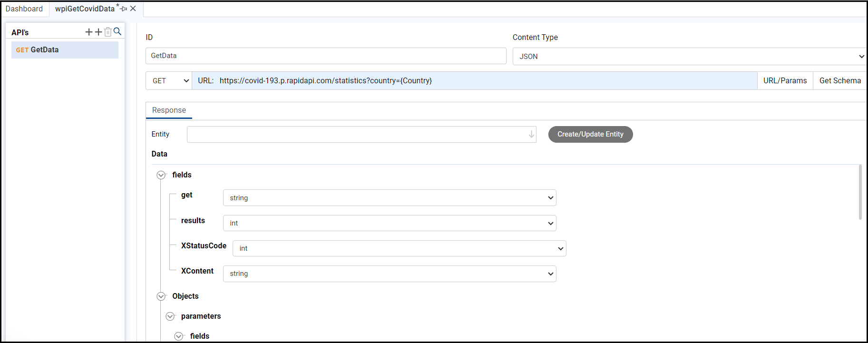Change the XStatusCode data type dropdown
The image size is (868, 343).
(399, 248)
